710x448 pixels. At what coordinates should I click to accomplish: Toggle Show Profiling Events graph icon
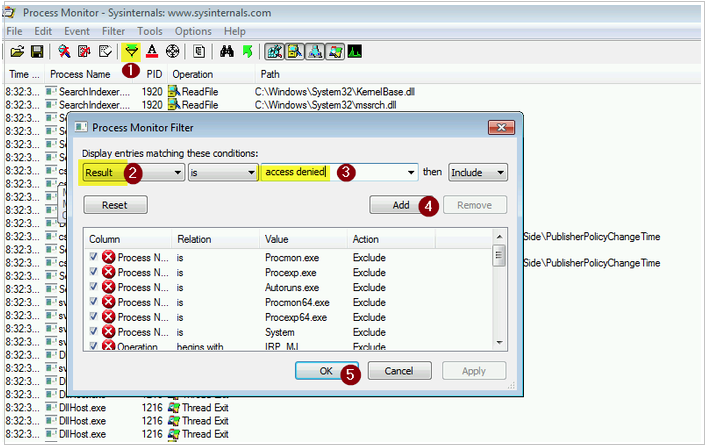(355, 52)
